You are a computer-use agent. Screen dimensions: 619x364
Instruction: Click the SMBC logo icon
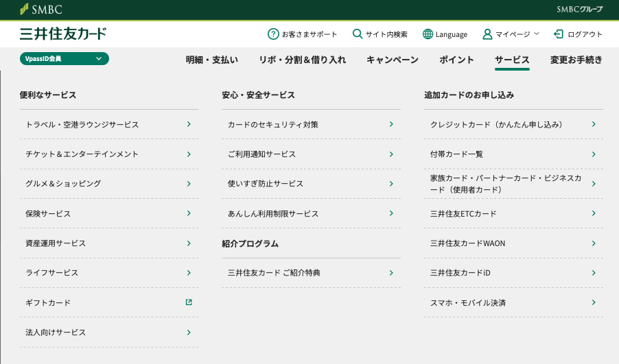[x=24, y=9]
